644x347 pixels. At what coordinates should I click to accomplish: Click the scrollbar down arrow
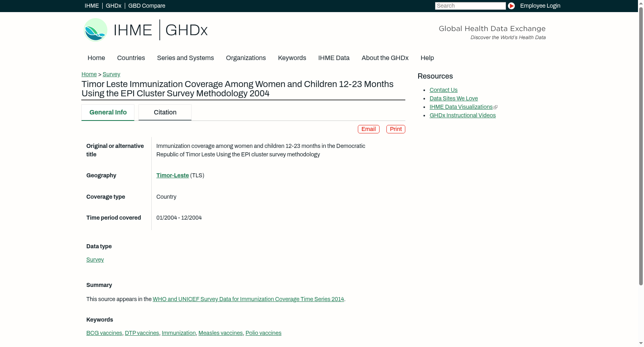click(x=641, y=344)
